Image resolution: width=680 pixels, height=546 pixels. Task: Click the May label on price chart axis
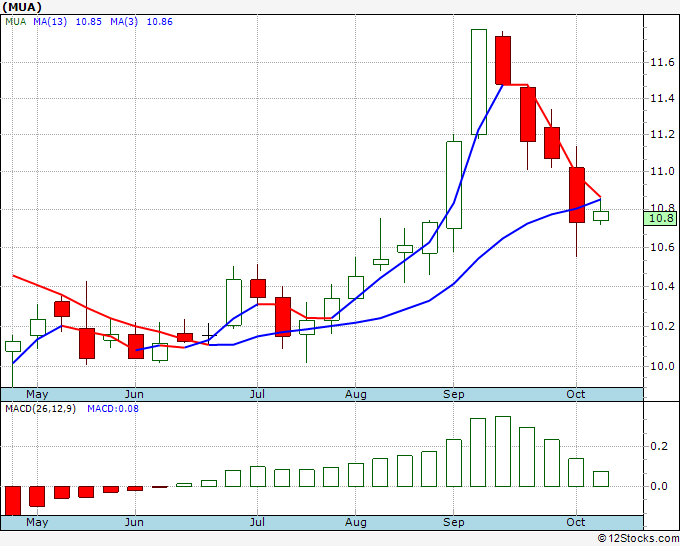click(x=36, y=395)
